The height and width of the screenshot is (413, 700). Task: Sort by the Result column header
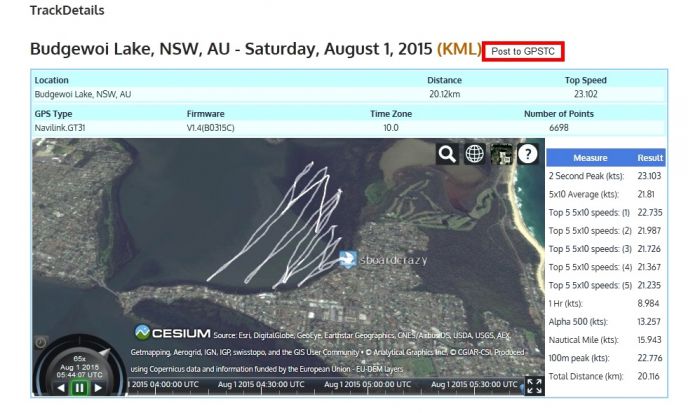point(650,158)
